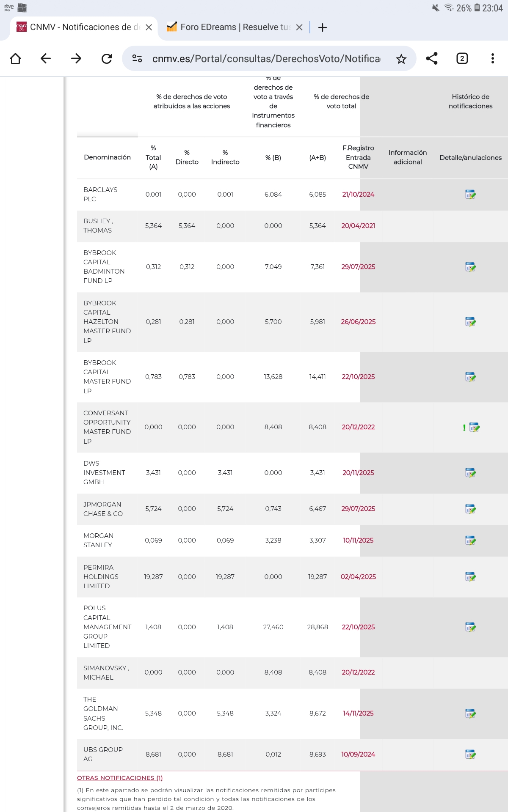Image resolution: width=508 pixels, height=812 pixels.
Task: Open detail icon for BYBROOK CAPITAL BADMINTON FUND
Action: 470,267
